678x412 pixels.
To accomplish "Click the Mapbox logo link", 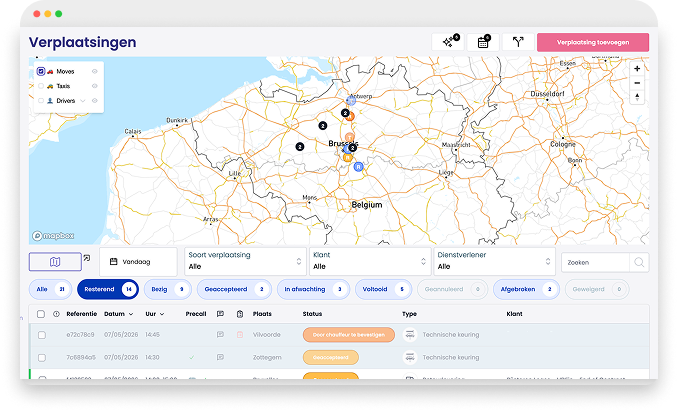I will pyautogui.click(x=53, y=236).
